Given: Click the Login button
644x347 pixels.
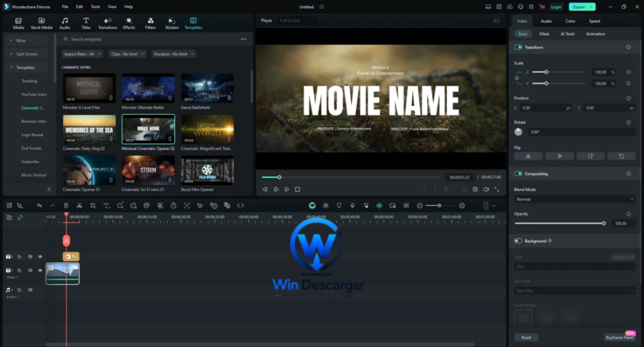Looking at the screenshot, I should (556, 6).
